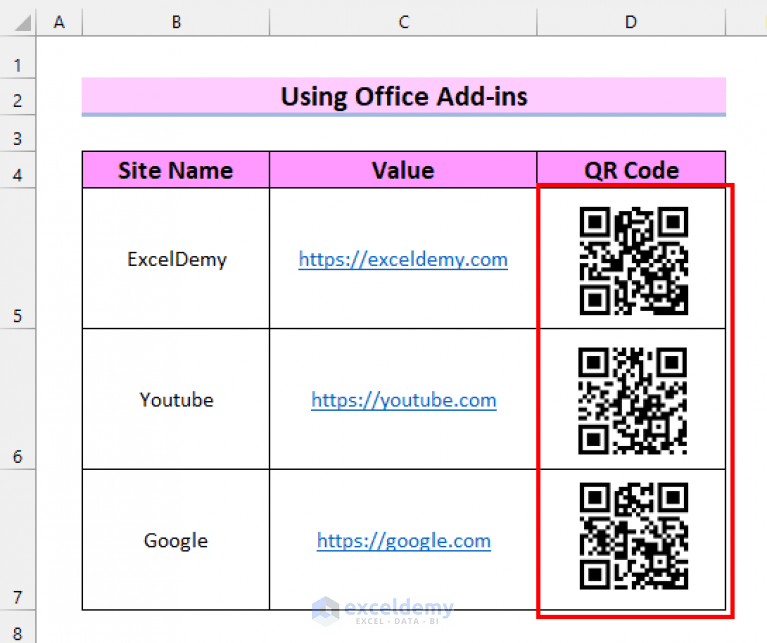The width and height of the screenshot is (767, 643).
Task: Select row 6 header
Action: click(18, 399)
